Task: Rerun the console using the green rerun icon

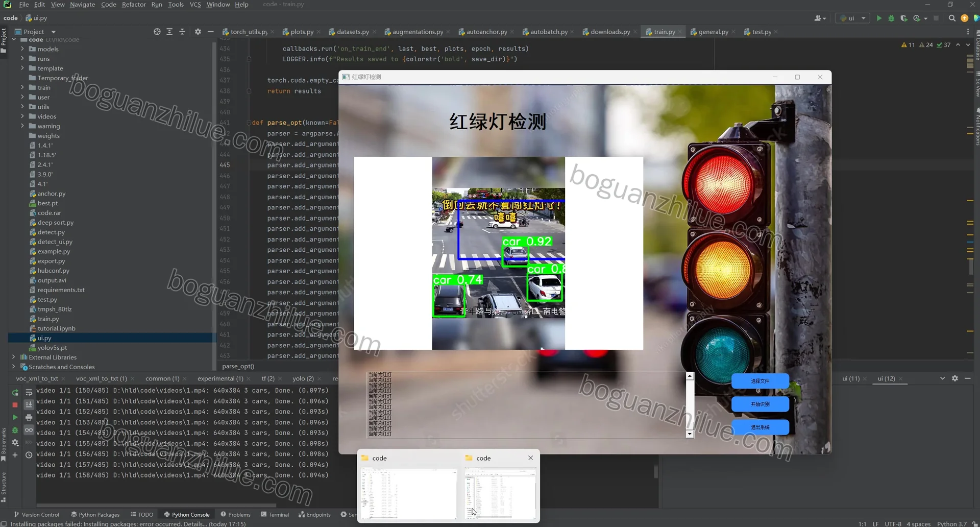Action: click(x=15, y=392)
